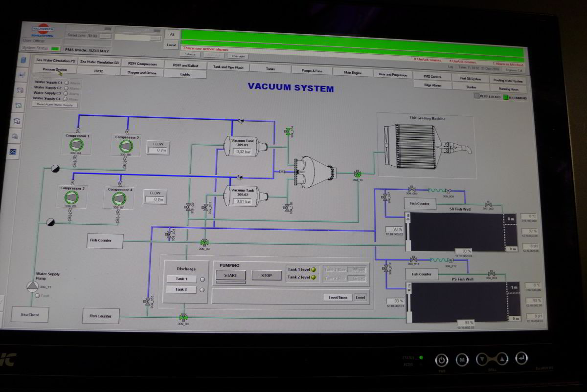Click valve 309_02 on the green pipe

point(206,208)
